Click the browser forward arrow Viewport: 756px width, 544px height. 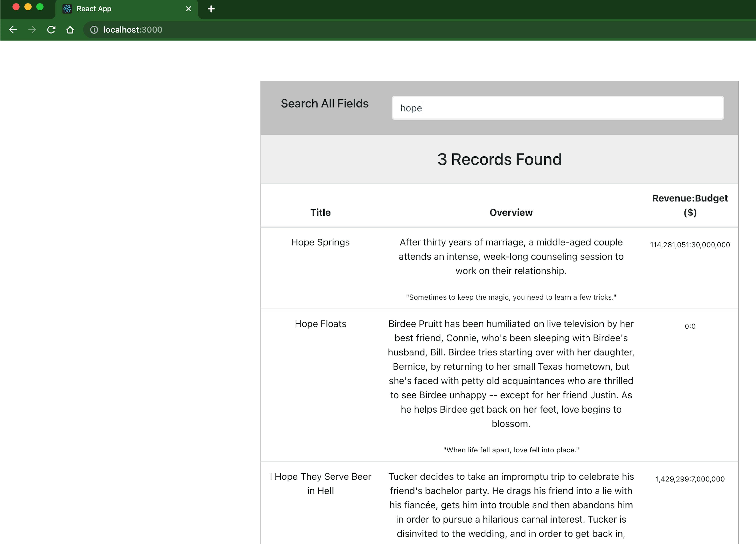tap(32, 30)
